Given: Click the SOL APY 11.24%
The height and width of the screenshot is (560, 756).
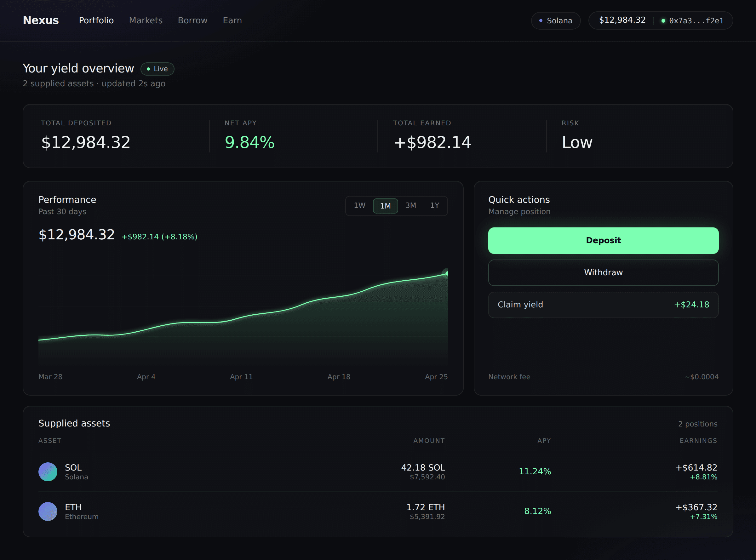Looking at the screenshot, I should [535, 471].
